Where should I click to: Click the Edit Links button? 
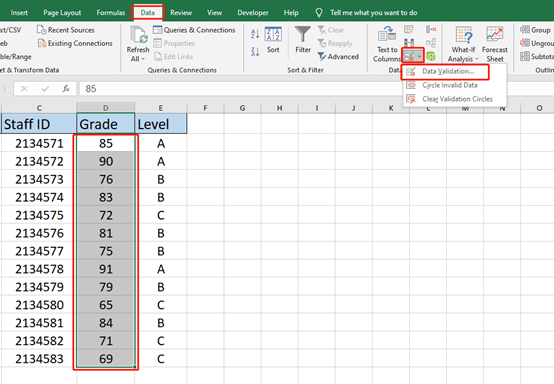point(173,57)
